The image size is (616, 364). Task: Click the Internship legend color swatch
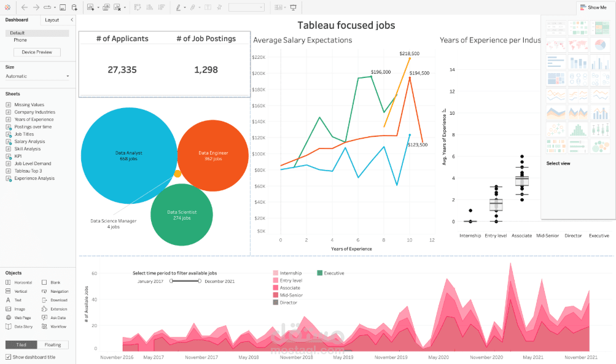pos(275,273)
